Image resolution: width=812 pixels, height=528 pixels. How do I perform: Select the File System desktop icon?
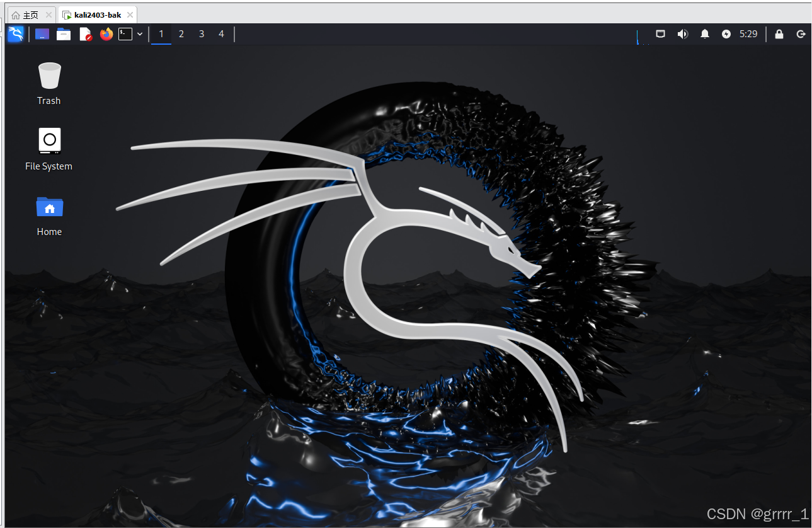[x=49, y=149]
